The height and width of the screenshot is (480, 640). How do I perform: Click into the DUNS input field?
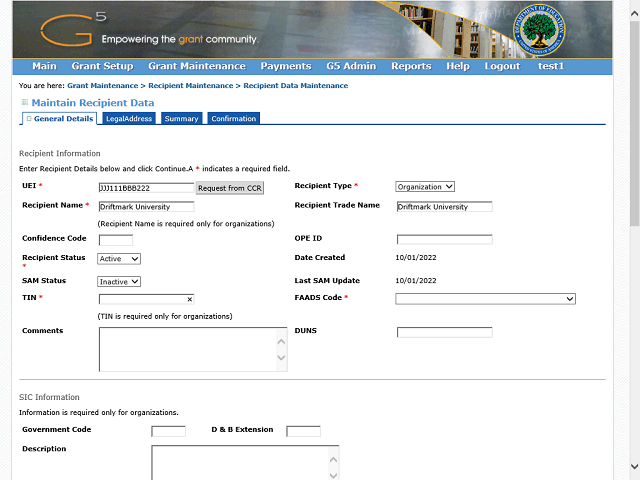coord(444,332)
